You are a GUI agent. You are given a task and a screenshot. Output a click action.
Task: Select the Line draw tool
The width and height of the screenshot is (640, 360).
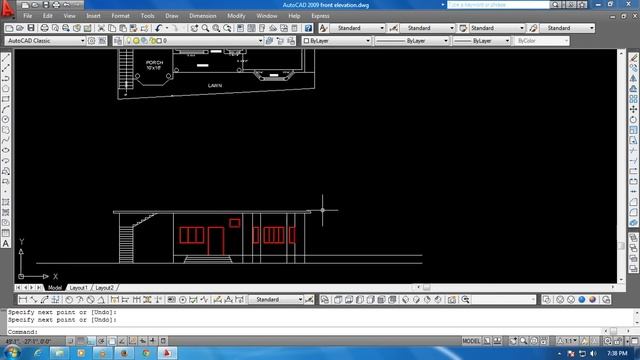[x=6, y=58]
